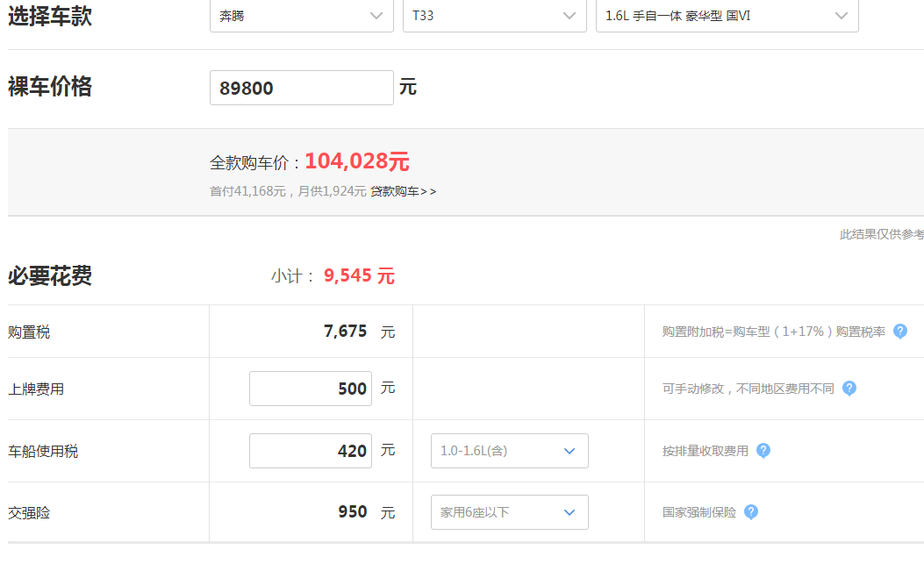Click the 按排量收取费用 description text
The image size is (924, 564).
[x=706, y=452]
